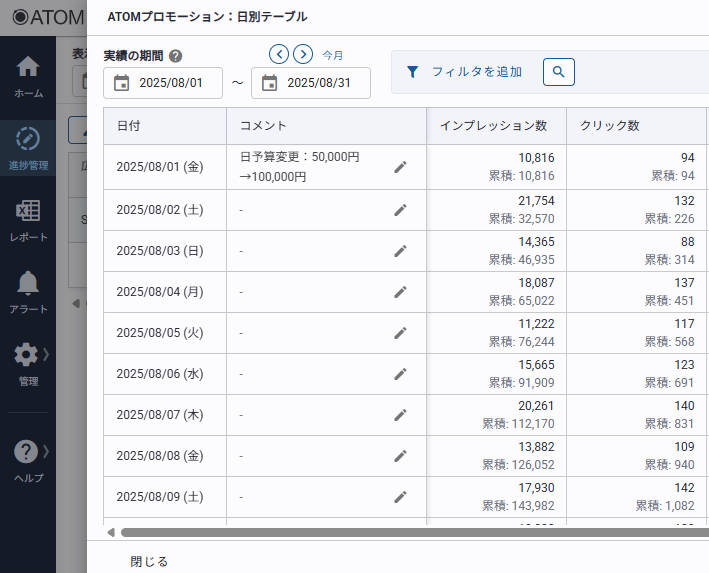Click the help icon next to 実績の期間
709x573 pixels.
176,56
